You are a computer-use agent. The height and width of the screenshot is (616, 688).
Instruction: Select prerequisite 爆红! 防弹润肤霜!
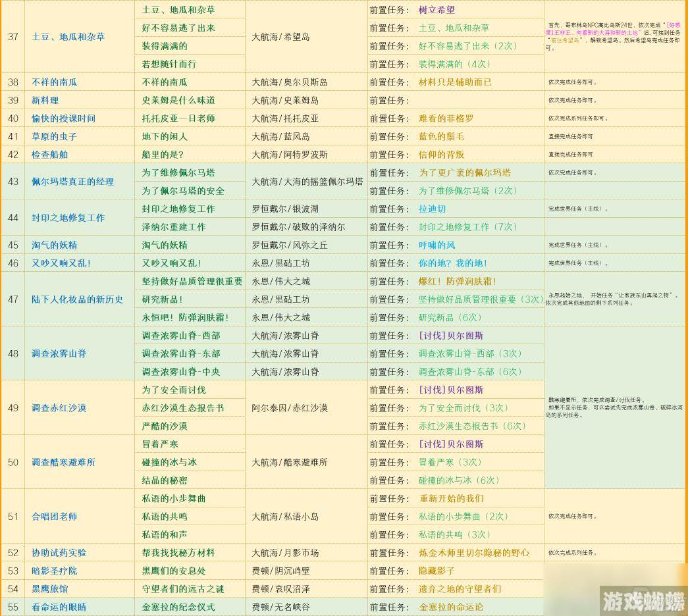point(457,281)
